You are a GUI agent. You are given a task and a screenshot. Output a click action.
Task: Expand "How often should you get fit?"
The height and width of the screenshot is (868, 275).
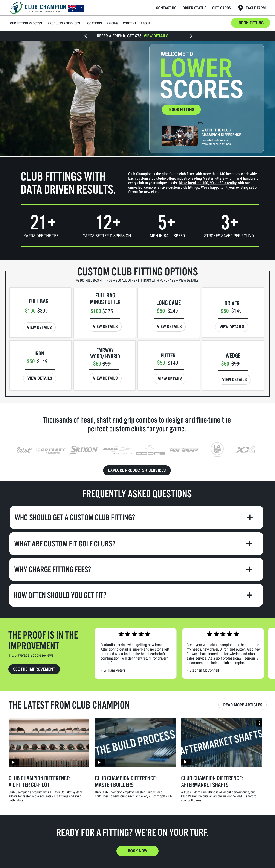249,595
